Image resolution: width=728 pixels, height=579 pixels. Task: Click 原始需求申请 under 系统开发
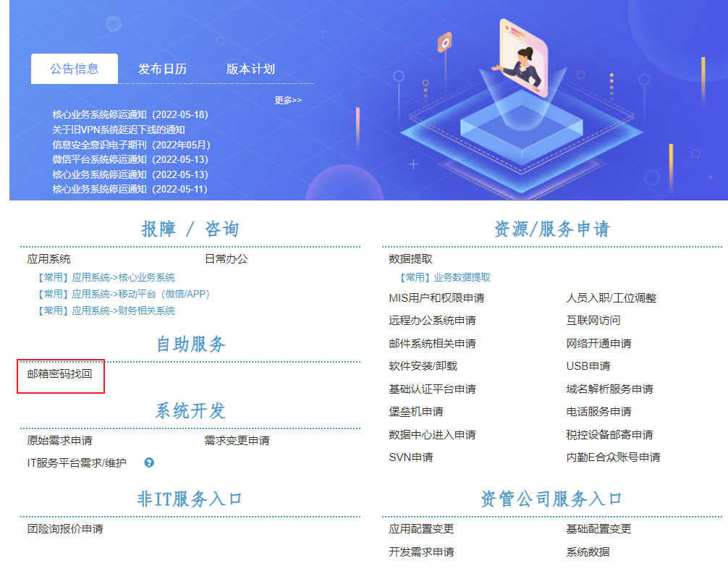pos(60,440)
